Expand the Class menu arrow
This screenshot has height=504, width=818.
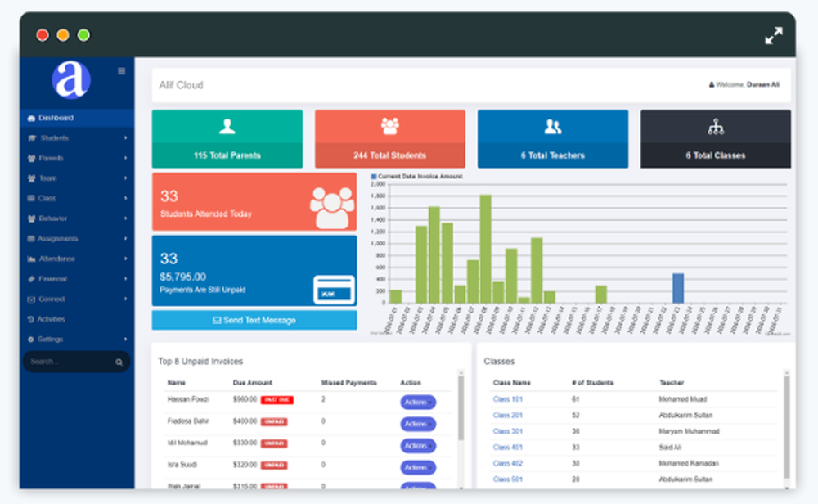click(x=126, y=198)
